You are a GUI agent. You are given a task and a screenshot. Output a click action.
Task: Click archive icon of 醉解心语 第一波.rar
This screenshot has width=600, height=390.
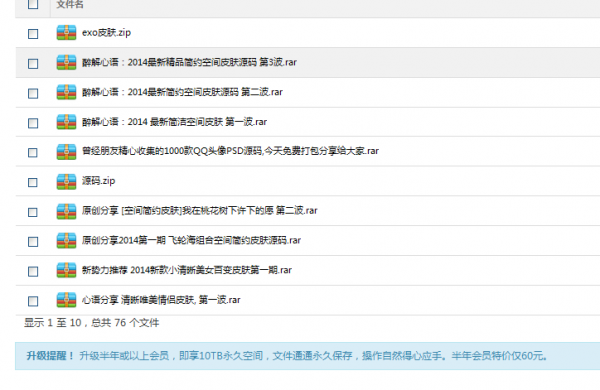click(66, 122)
